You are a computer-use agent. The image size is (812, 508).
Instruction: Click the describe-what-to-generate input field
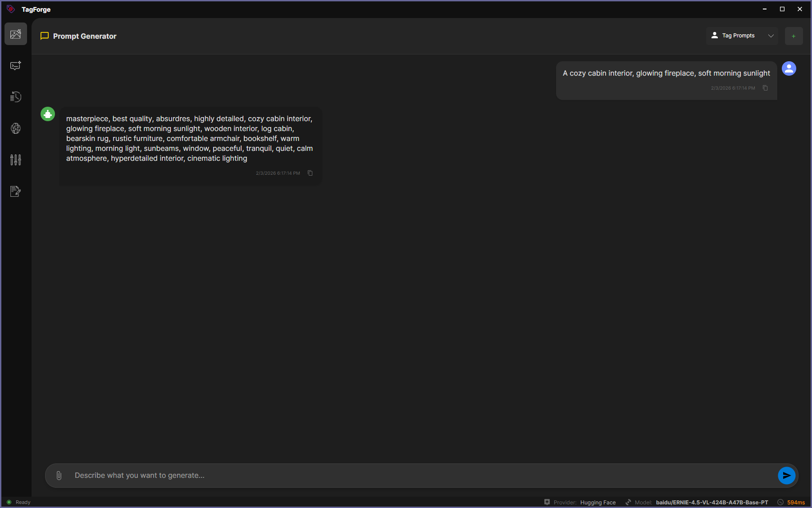point(315,475)
